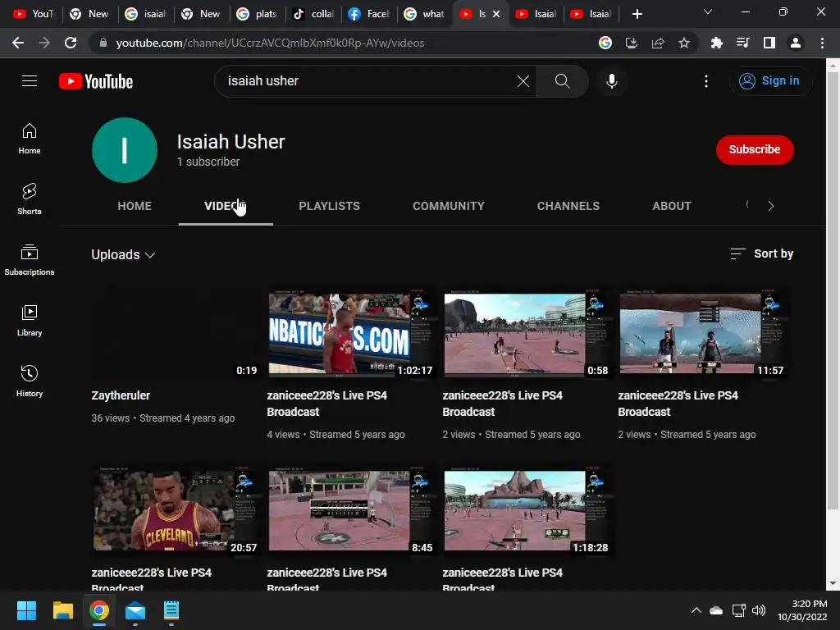Open Chrome side panel icon

point(769,43)
